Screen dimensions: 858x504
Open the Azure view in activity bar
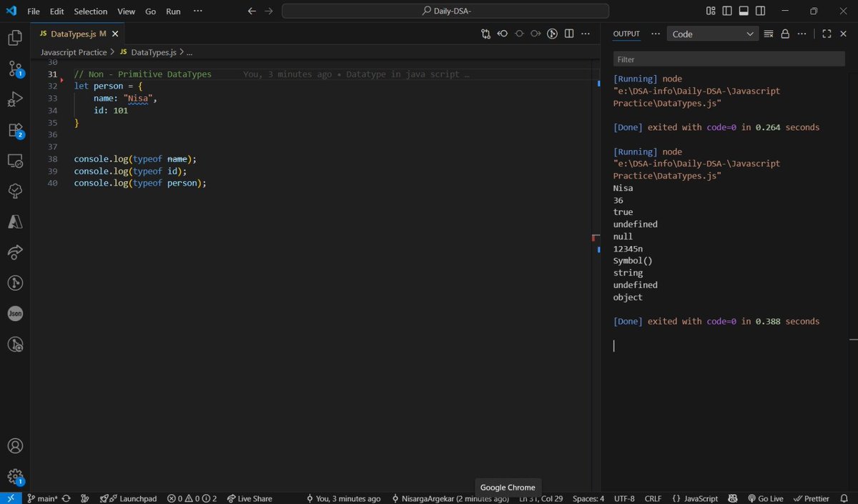coord(15,222)
